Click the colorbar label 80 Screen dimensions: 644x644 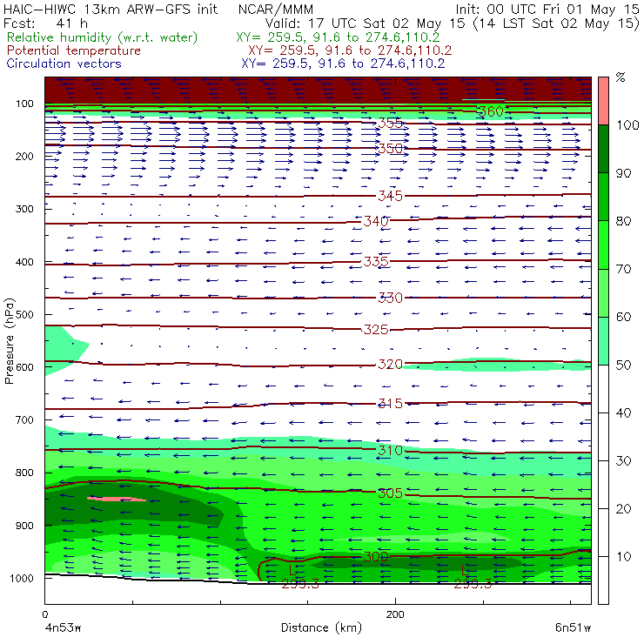pos(623,221)
